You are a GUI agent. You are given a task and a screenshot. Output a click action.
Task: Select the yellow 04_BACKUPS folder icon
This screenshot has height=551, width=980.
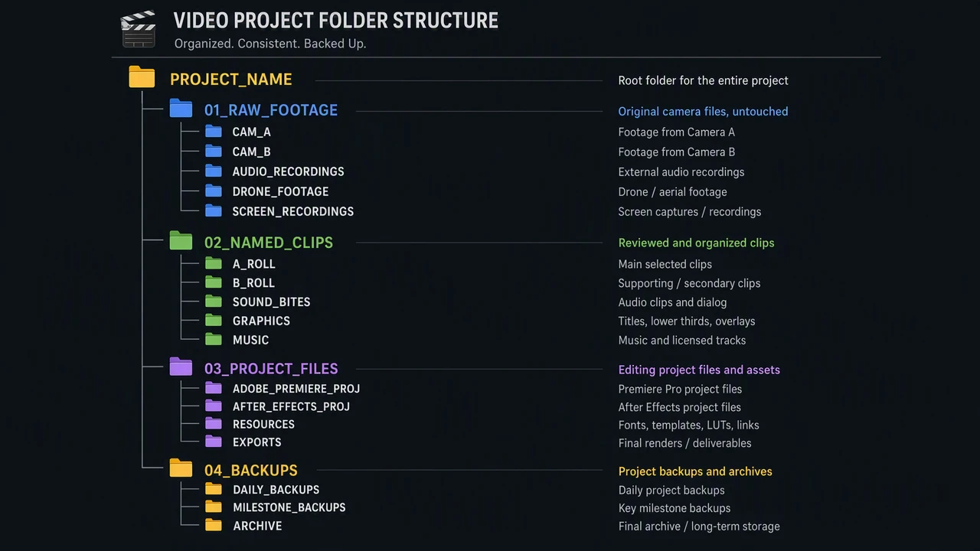coord(181,468)
